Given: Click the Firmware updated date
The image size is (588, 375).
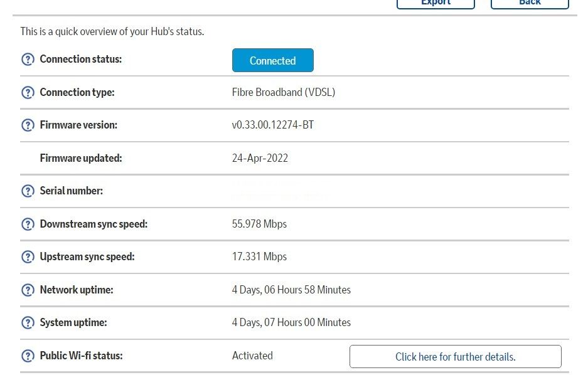Looking at the screenshot, I should (x=260, y=158).
